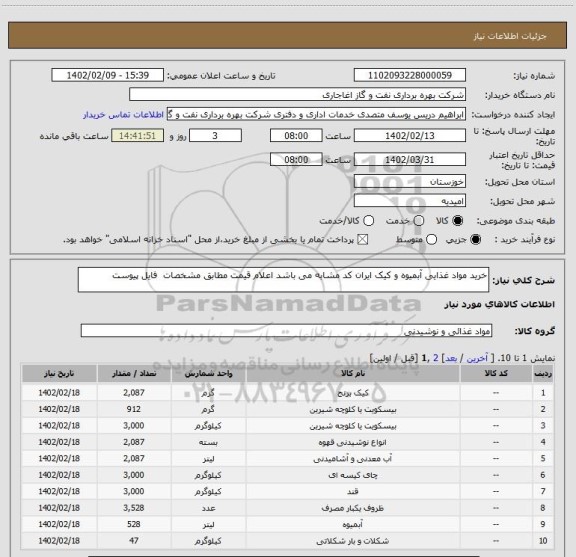This screenshot has height=557, width=576.
Task: Click the remaining time 14:41:51 field
Action: pos(137,136)
